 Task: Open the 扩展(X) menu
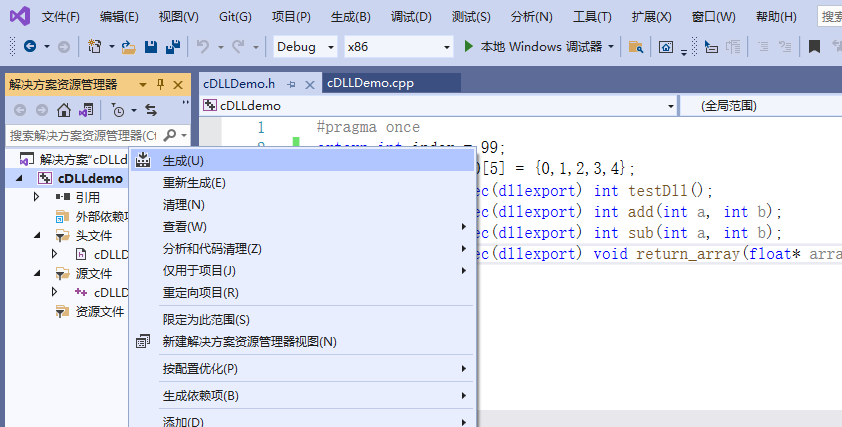pos(651,17)
